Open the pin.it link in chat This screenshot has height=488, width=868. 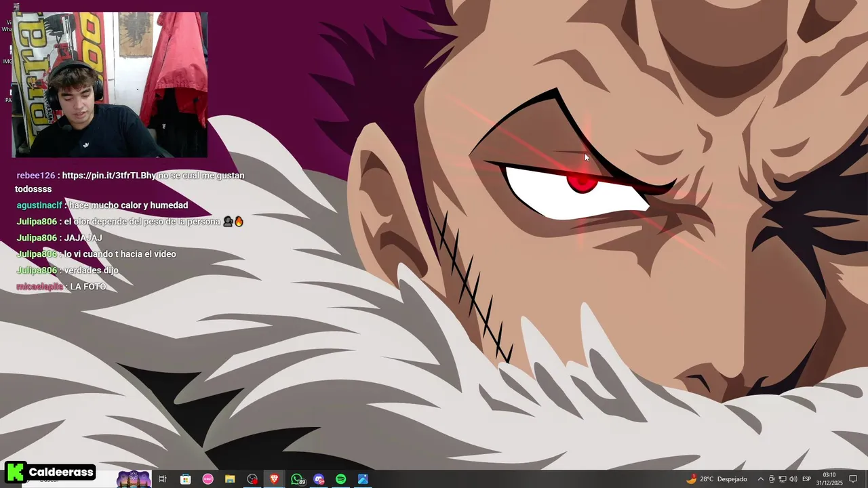click(x=109, y=176)
